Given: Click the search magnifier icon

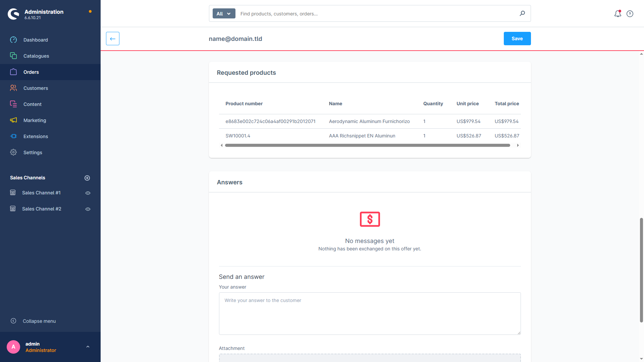Looking at the screenshot, I should click(x=522, y=13).
